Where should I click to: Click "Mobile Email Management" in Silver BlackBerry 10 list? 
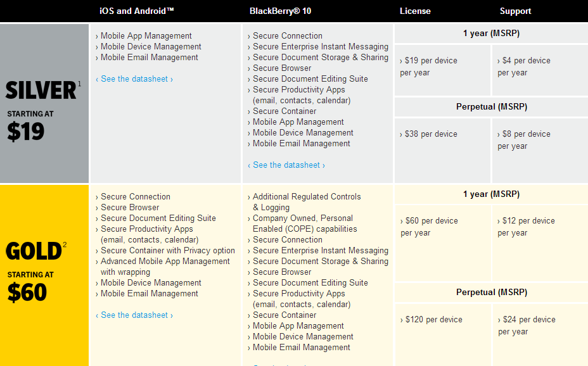[301, 144]
